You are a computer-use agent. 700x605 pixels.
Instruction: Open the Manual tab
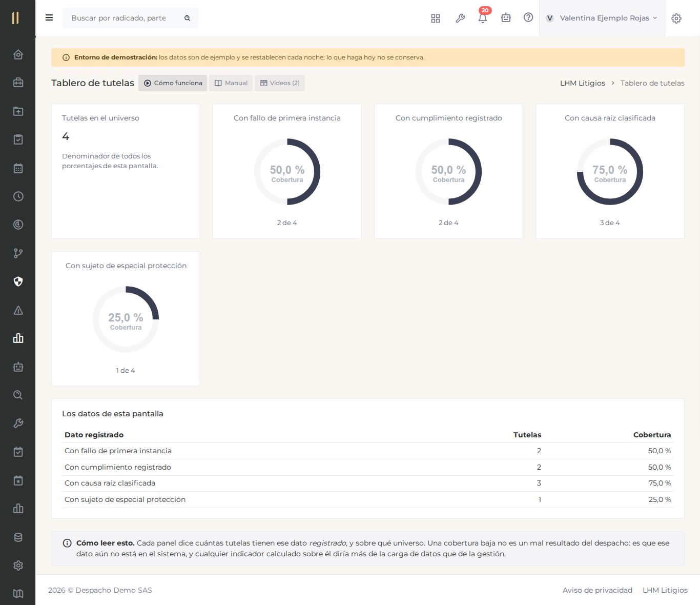231,83
